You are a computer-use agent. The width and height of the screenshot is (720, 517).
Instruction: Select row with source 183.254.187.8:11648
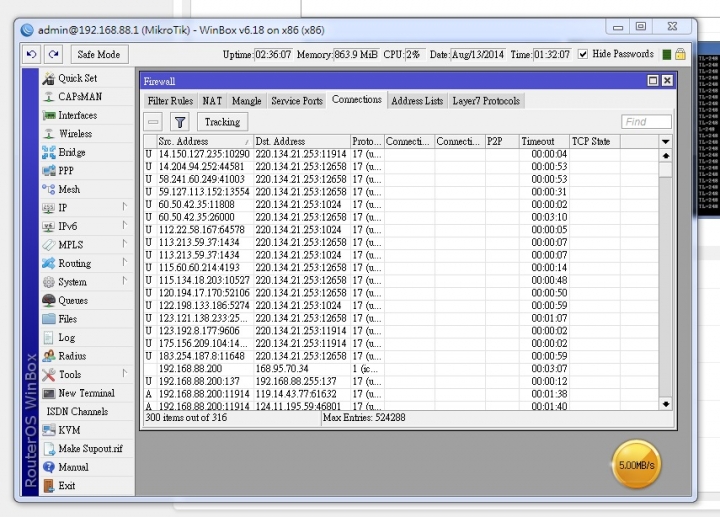coord(401,356)
